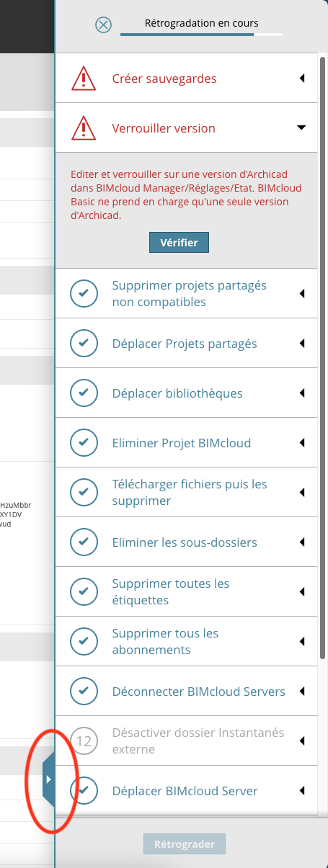Click the panel's vertical scrollbar
The width and height of the screenshot is (328, 868).
[322, 432]
